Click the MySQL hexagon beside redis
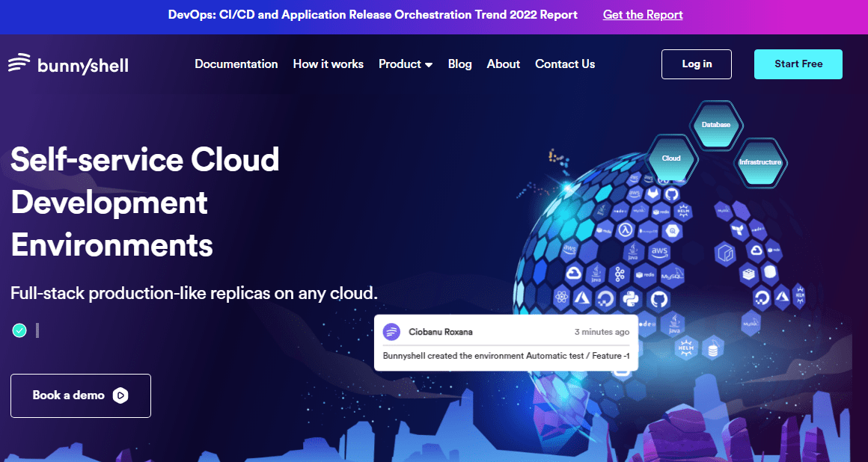This screenshot has width=868, height=462. (673, 276)
